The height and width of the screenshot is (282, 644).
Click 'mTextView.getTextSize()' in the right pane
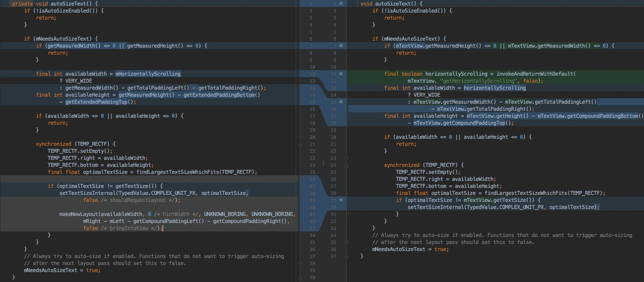click(x=498, y=200)
